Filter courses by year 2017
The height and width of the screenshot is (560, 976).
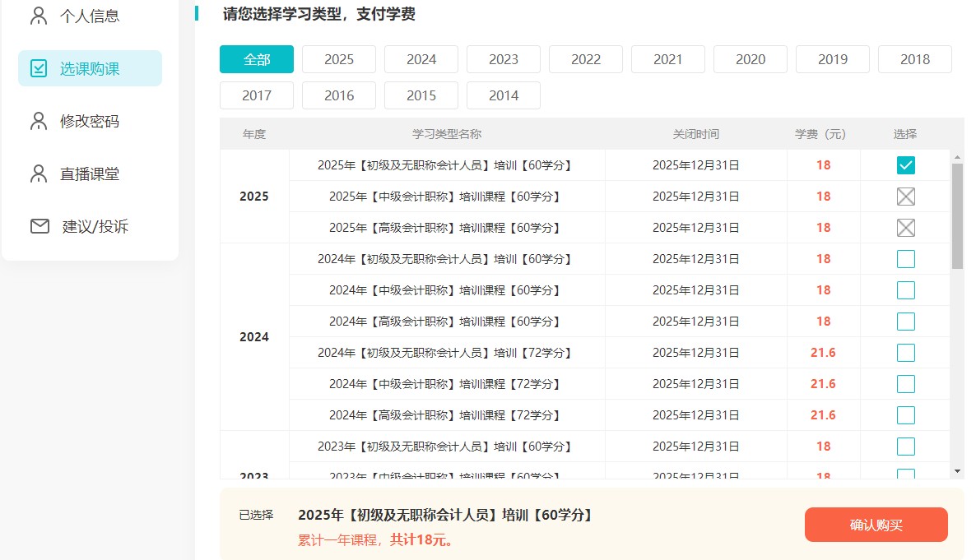point(257,95)
